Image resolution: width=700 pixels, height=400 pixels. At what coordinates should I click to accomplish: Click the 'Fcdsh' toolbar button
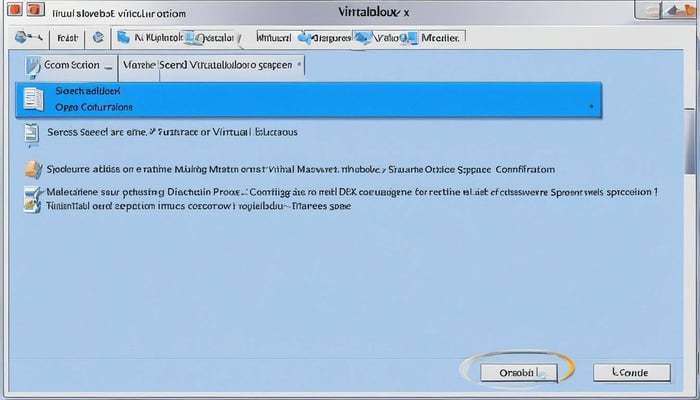coord(67,38)
